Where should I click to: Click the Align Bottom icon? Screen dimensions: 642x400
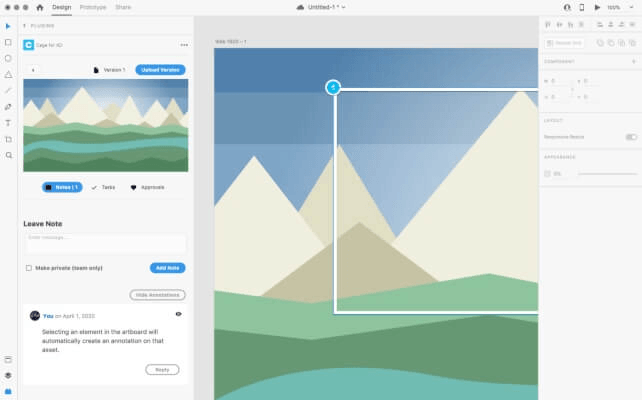570,25
